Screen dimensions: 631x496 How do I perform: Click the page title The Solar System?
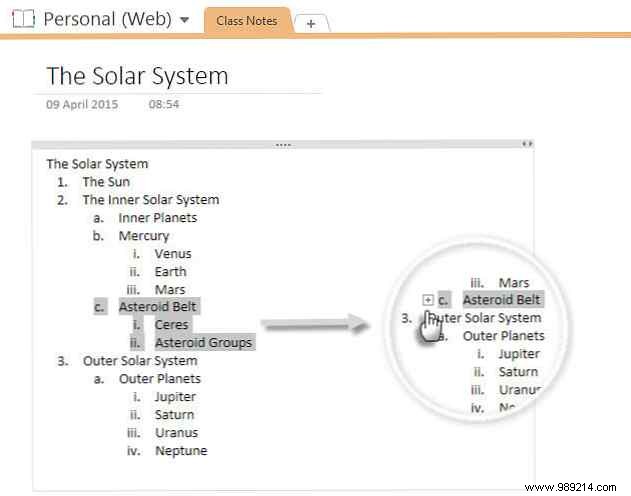137,76
